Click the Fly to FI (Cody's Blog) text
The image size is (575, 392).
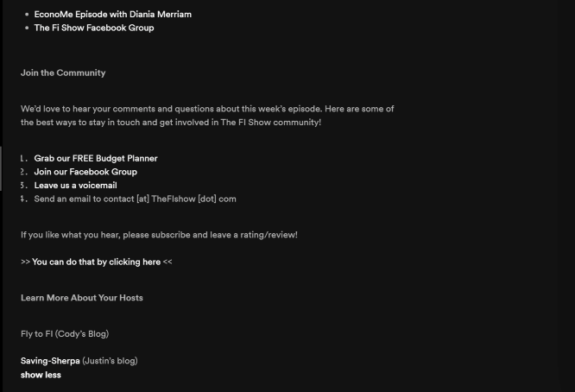(x=65, y=334)
